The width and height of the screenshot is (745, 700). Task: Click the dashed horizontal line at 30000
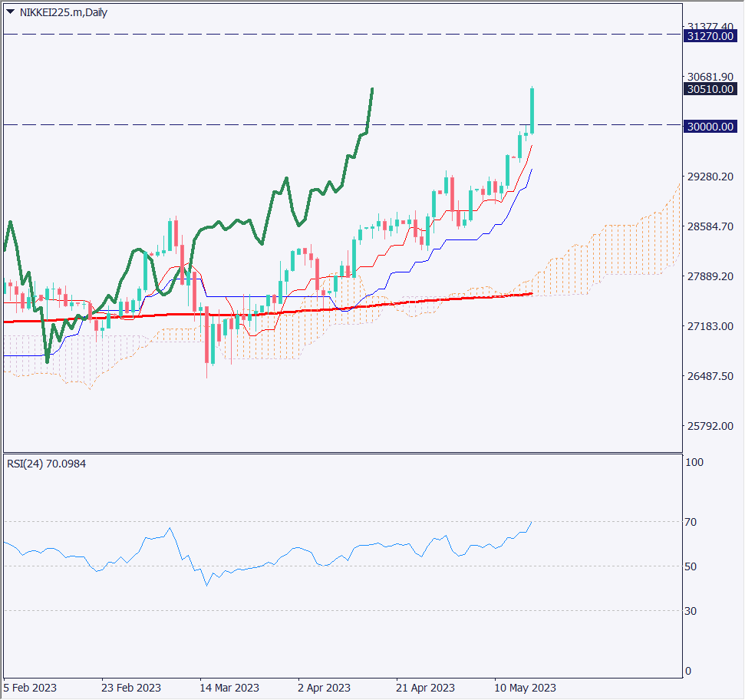point(230,124)
